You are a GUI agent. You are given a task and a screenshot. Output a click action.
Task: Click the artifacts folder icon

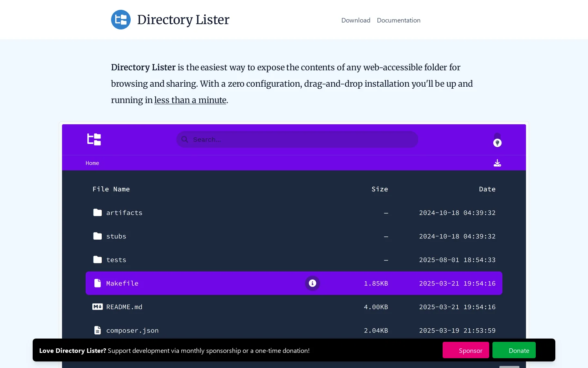(97, 213)
